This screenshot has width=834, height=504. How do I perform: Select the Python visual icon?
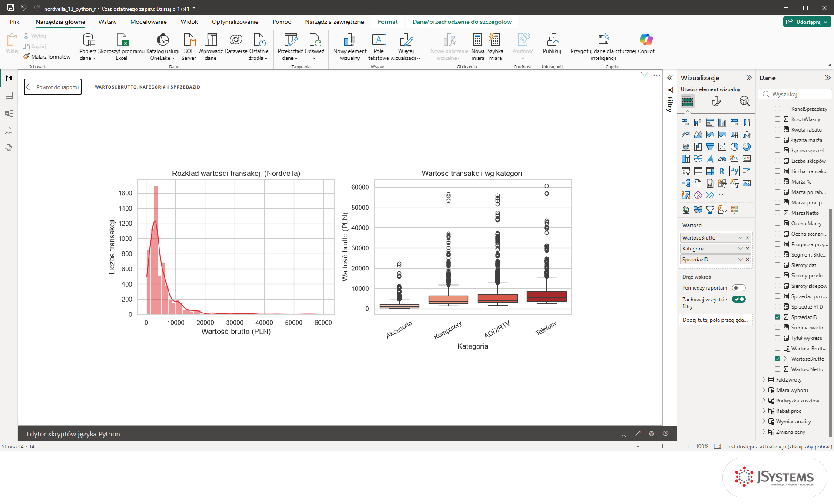pyautogui.click(x=734, y=171)
